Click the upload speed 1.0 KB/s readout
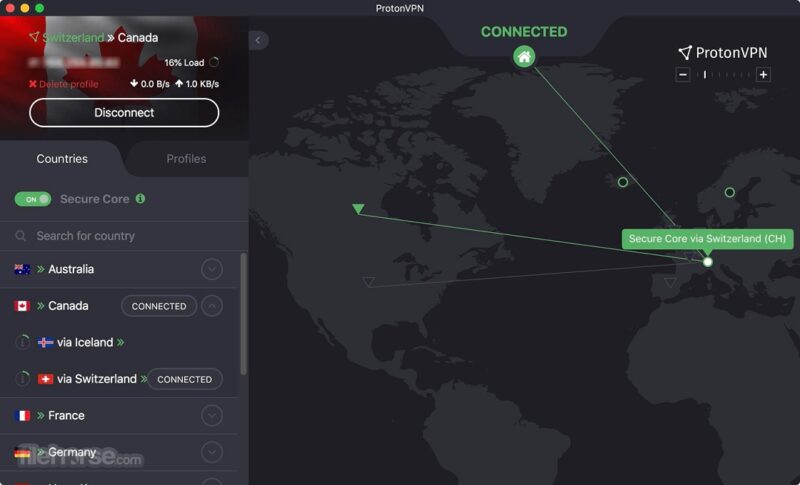The image size is (800, 485). pos(197,84)
